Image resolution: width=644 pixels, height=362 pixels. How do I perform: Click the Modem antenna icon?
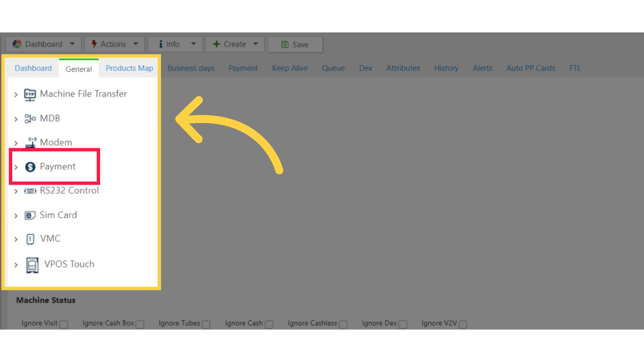[31, 142]
